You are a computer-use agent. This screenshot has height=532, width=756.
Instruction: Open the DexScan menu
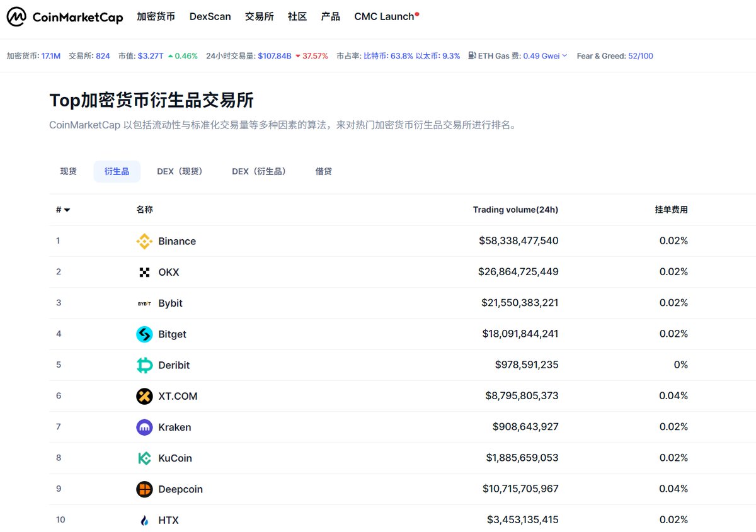tap(210, 17)
